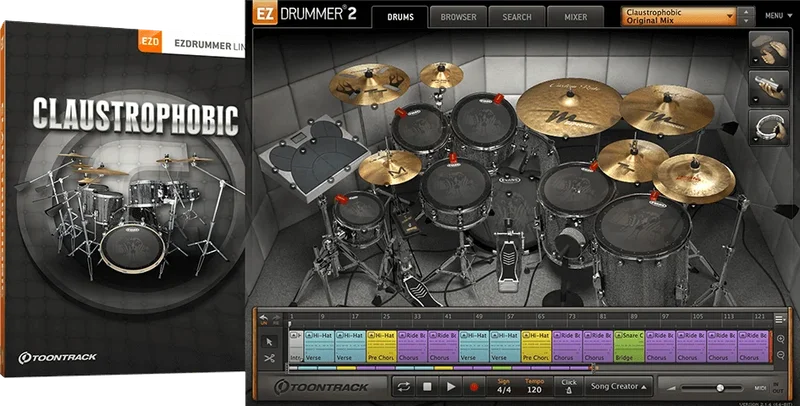Select the green Bridge block in the timeline
The height and width of the screenshot is (406, 800).
(629, 346)
